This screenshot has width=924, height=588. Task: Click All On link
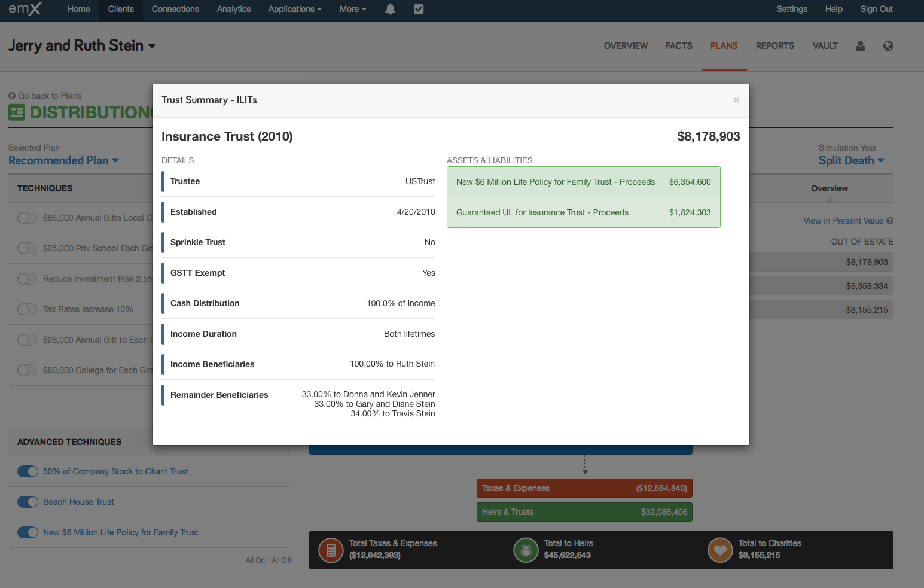[x=255, y=560]
